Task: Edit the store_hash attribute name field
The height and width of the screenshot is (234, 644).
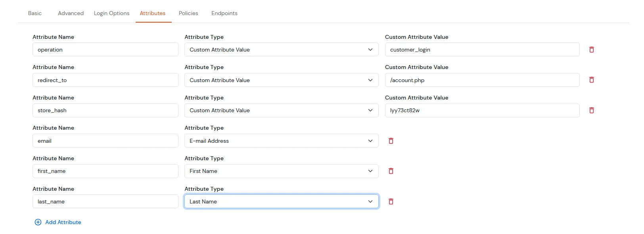Action: click(x=105, y=110)
